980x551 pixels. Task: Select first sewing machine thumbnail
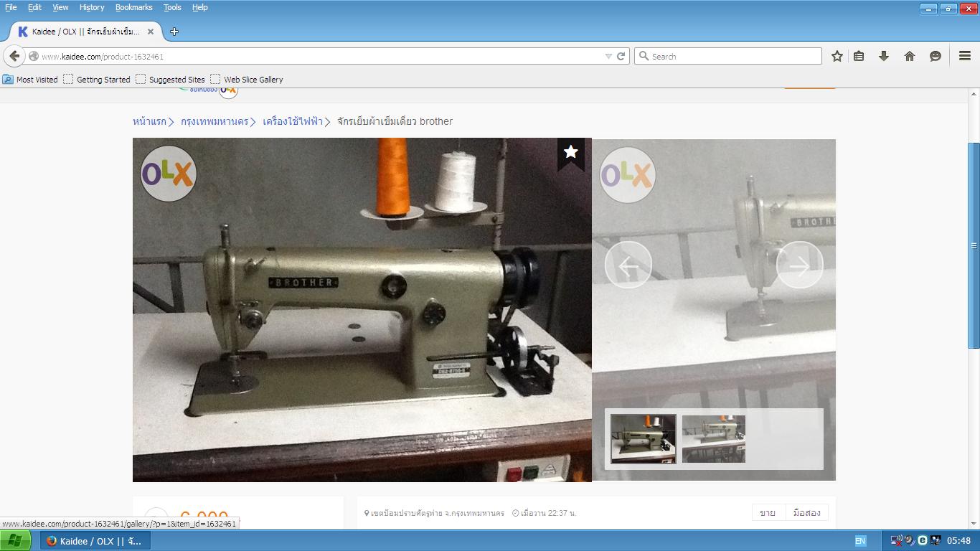[x=644, y=438]
